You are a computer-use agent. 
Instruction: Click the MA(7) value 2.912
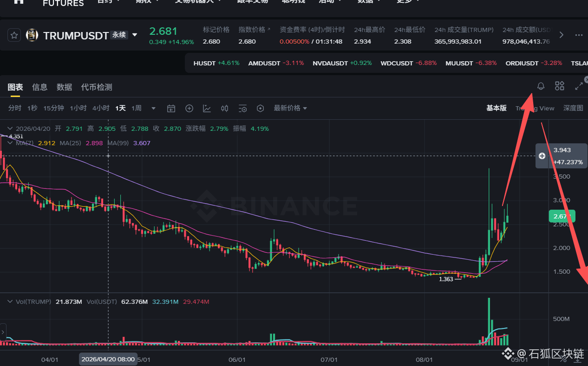click(x=47, y=143)
